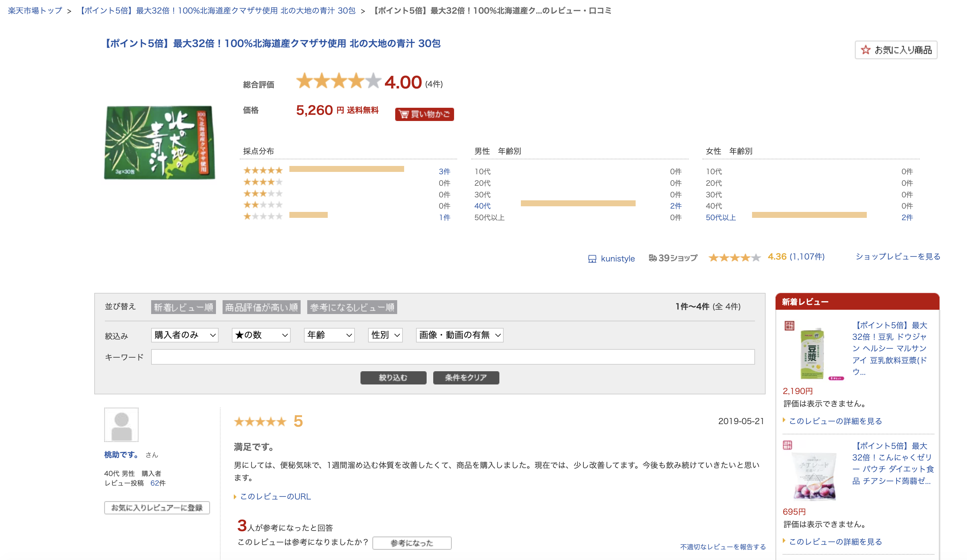967x560 pixels.
Task: Open the 画像・動画の有無 dropdown
Action: point(459,335)
